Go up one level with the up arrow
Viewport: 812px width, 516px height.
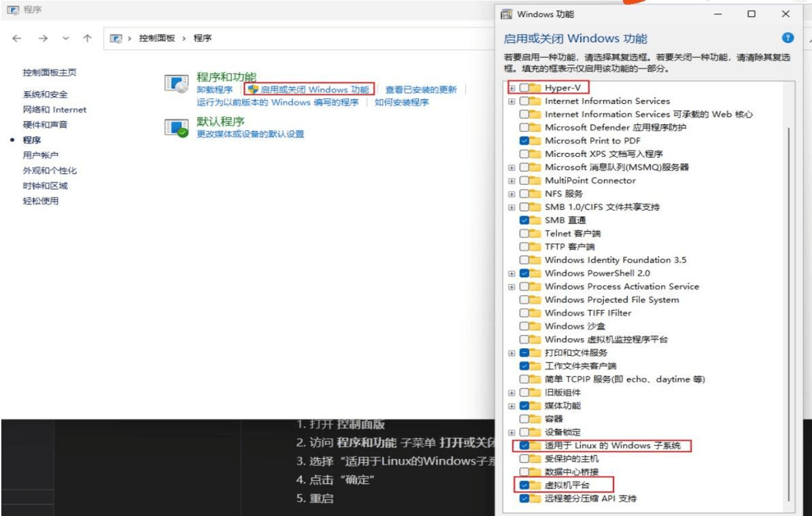pyautogui.click(x=88, y=38)
